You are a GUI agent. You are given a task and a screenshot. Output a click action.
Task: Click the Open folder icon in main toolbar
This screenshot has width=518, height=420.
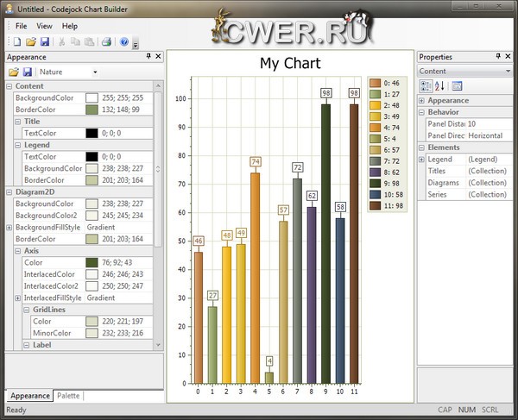pos(31,41)
